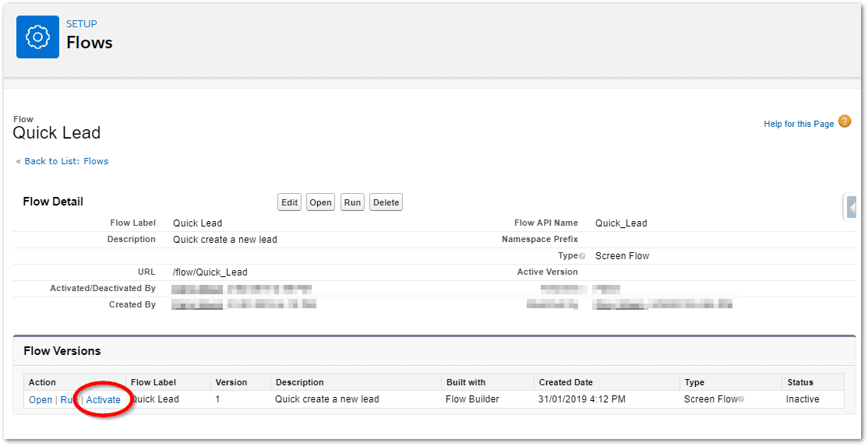
Task: Click the Description column header in Flow Versions
Action: [x=299, y=382]
